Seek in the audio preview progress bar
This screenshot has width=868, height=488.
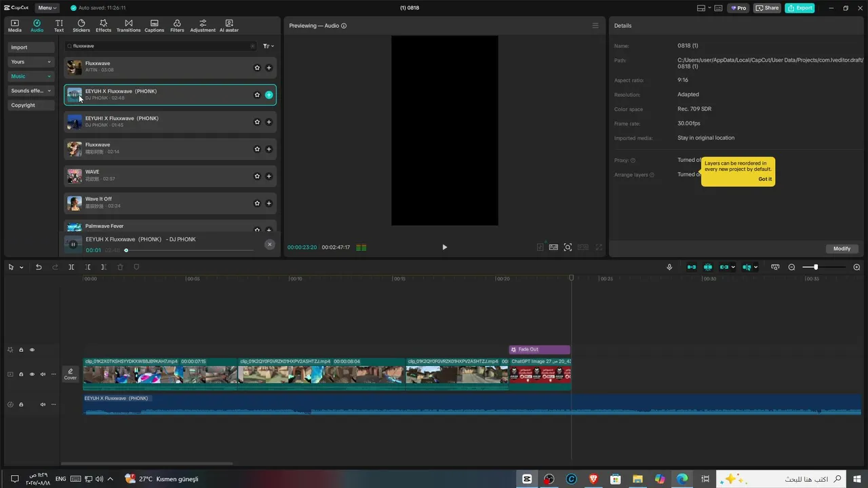189,250
